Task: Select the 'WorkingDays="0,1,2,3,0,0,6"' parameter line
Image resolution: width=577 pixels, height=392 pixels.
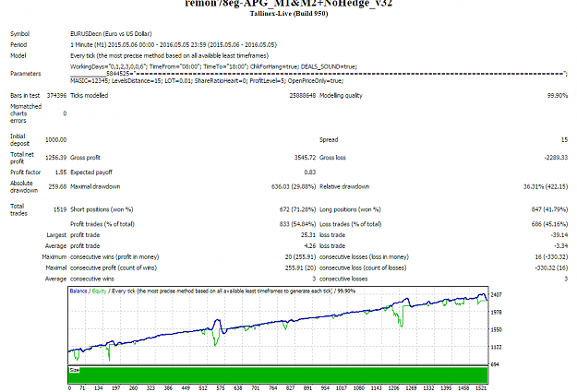Action: (x=213, y=66)
